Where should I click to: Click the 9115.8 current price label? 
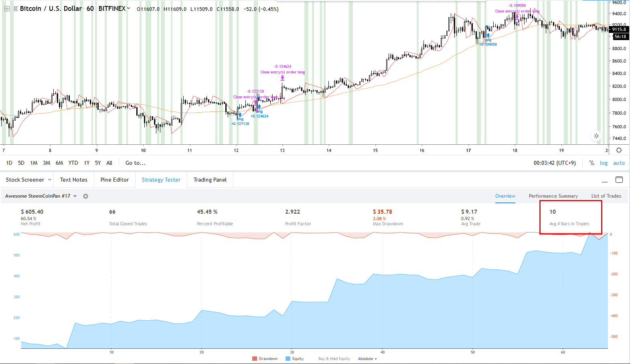(x=619, y=29)
